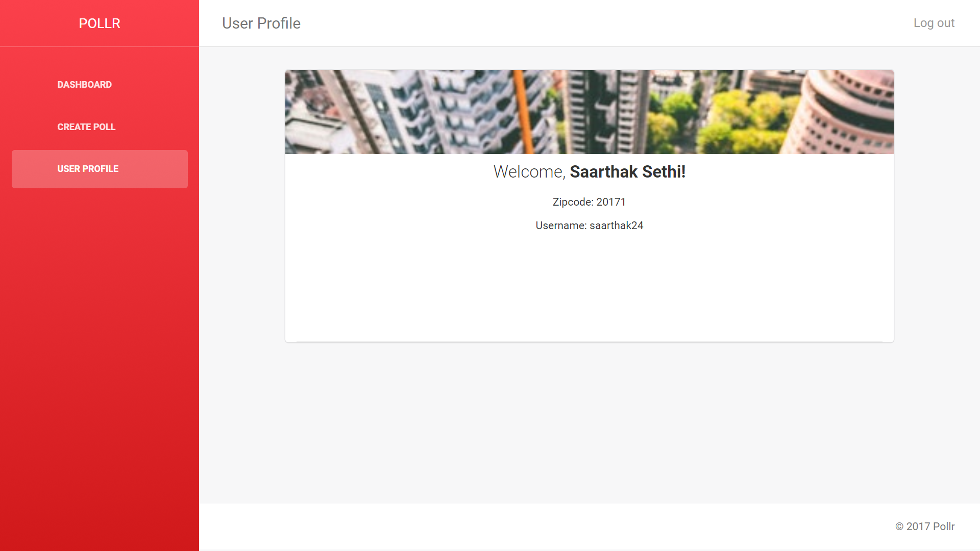Click the bold name Saarthak Sethi
Viewport: 980px width, 551px height.
[627, 172]
